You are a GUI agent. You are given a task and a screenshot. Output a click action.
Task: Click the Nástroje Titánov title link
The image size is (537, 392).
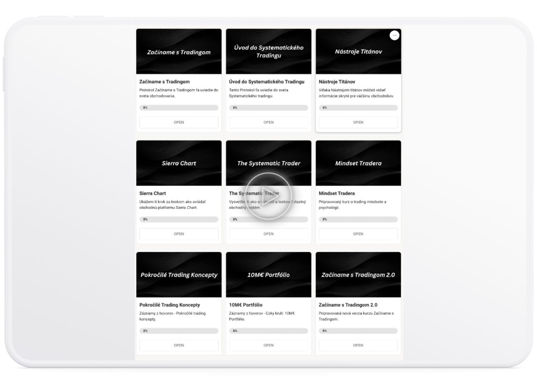337,82
